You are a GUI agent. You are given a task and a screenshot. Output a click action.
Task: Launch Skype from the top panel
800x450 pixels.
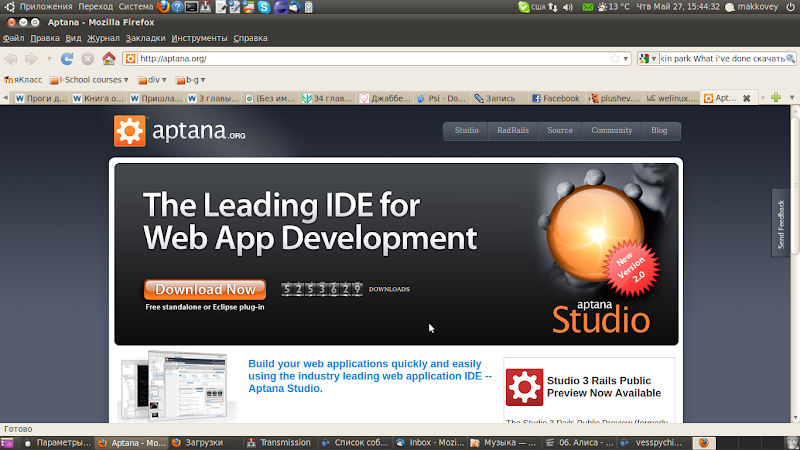(264, 7)
